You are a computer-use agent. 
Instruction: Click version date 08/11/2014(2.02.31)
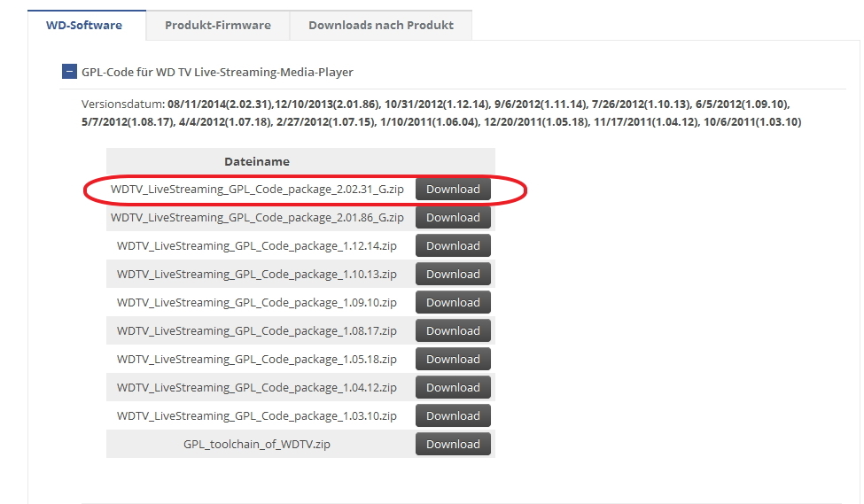221,105
